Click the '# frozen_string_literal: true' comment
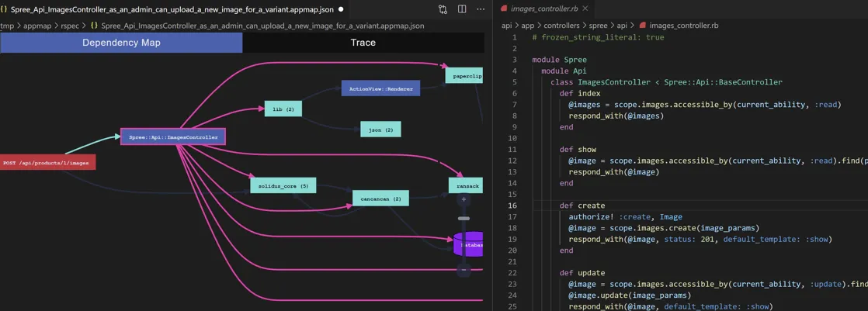Viewport: 868px width, 311px height. [598, 37]
